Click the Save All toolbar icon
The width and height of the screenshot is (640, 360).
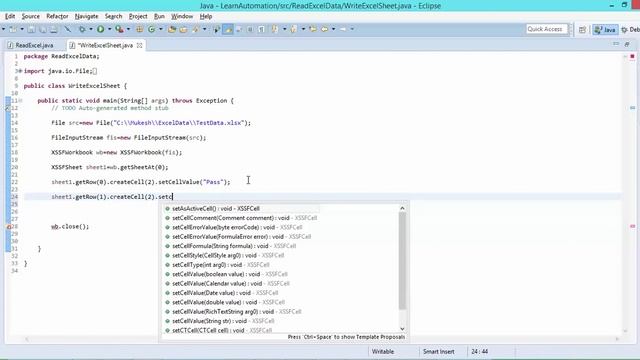[42, 29]
